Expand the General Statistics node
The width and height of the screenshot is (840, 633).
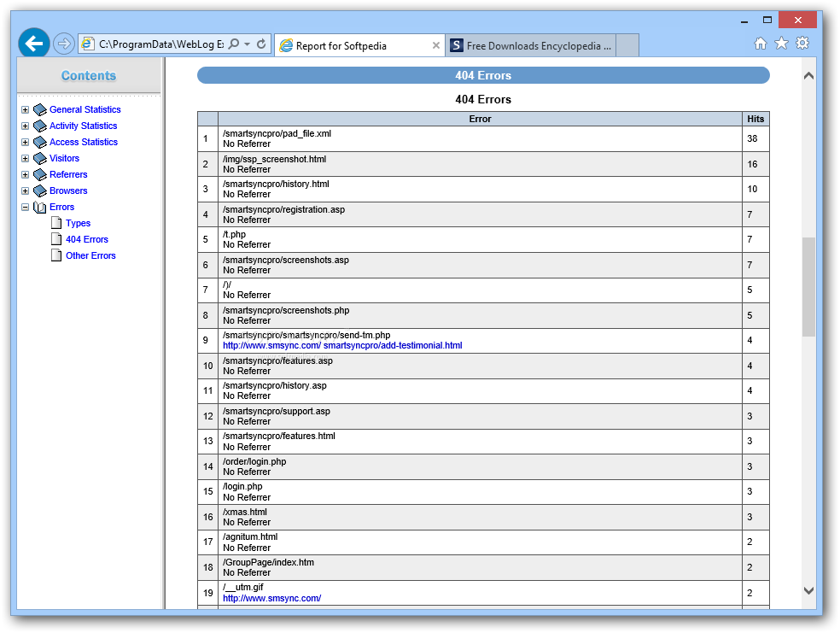(25, 110)
